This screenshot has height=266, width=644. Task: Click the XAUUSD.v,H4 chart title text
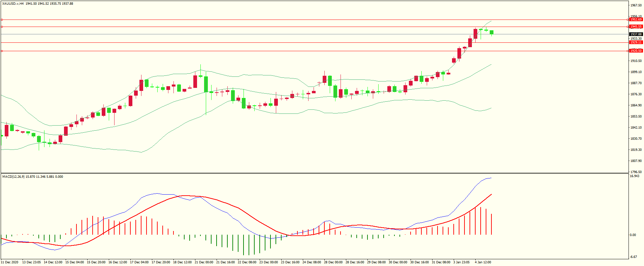13,4
